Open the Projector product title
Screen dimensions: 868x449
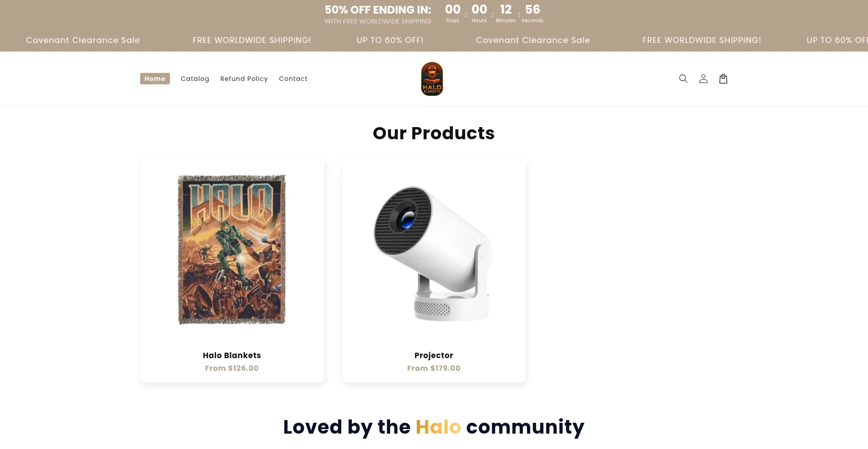(434, 355)
